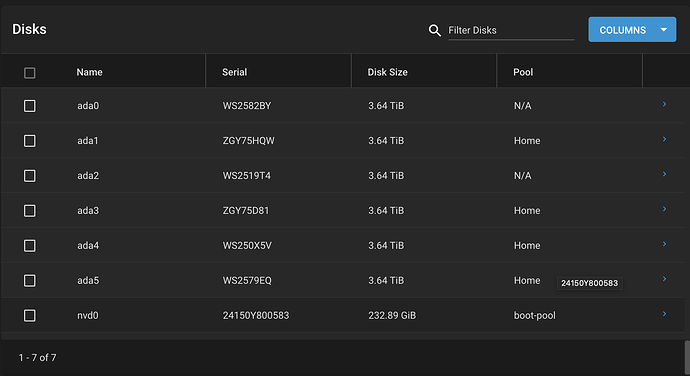Expand the nvd0 row chevron
This screenshot has height=376, width=690.
tap(664, 313)
